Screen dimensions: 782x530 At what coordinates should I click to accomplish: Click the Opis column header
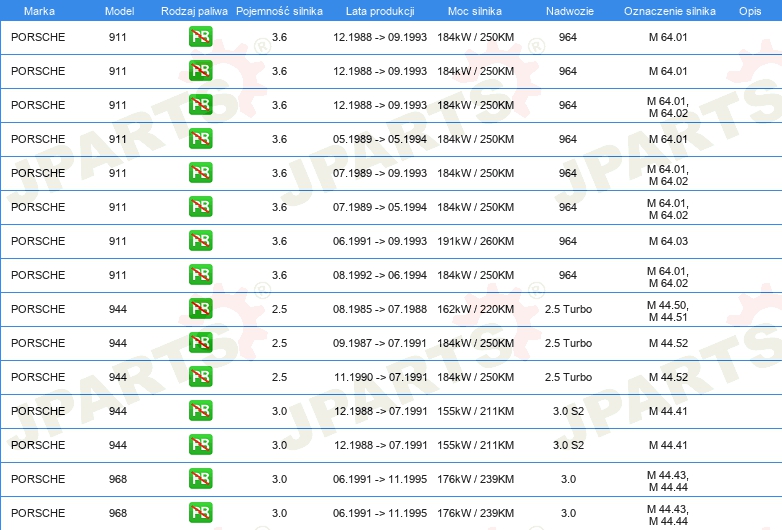750,11
